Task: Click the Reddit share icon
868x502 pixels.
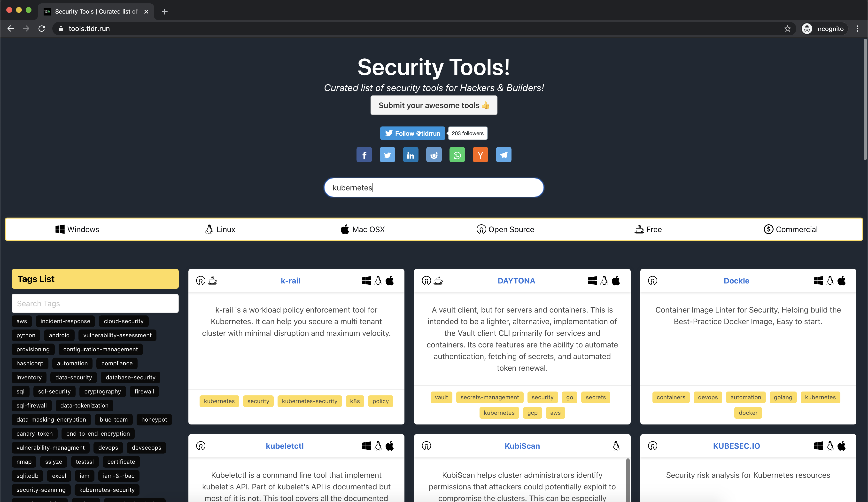Action: (x=434, y=155)
